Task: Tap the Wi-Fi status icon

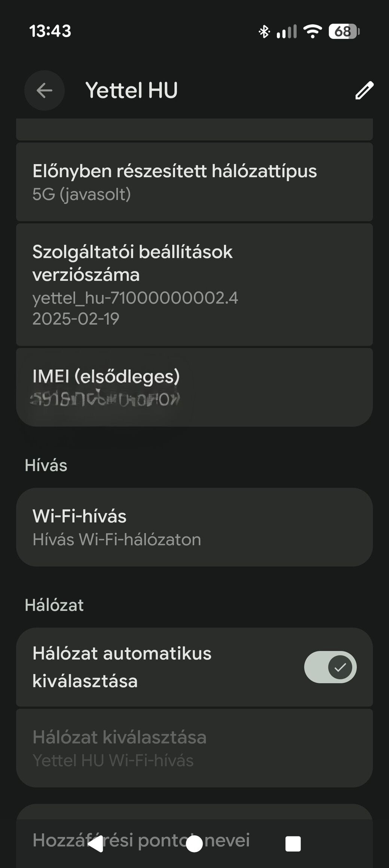Action: 312,31
